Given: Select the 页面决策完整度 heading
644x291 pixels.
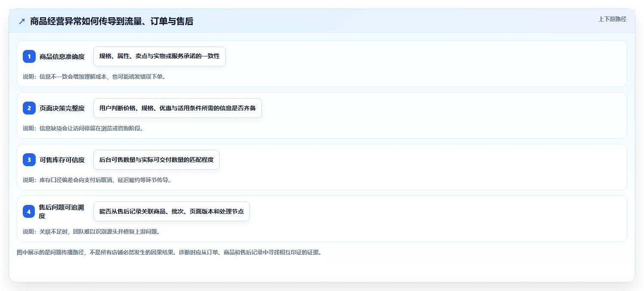Looking at the screenshot, I should pyautogui.click(x=62, y=108).
